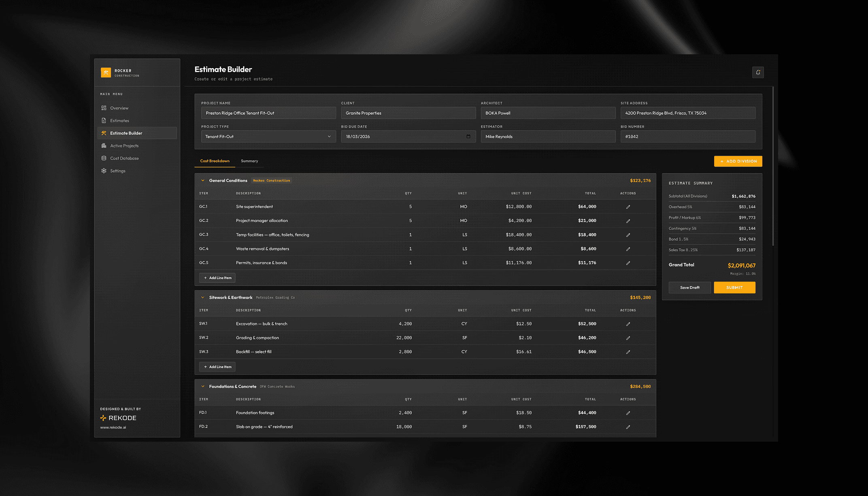Collapse the Sitework & Earthwork section
Image resolution: width=868 pixels, height=496 pixels.
point(203,297)
